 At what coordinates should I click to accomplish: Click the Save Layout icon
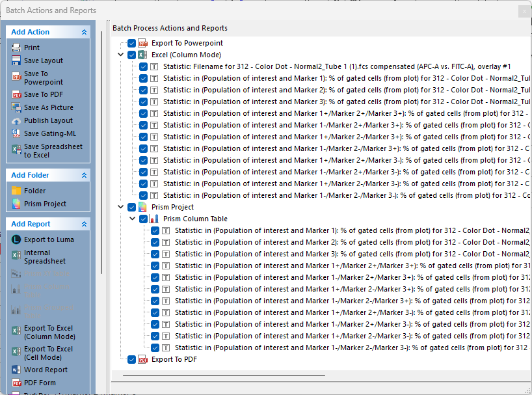pyautogui.click(x=16, y=61)
